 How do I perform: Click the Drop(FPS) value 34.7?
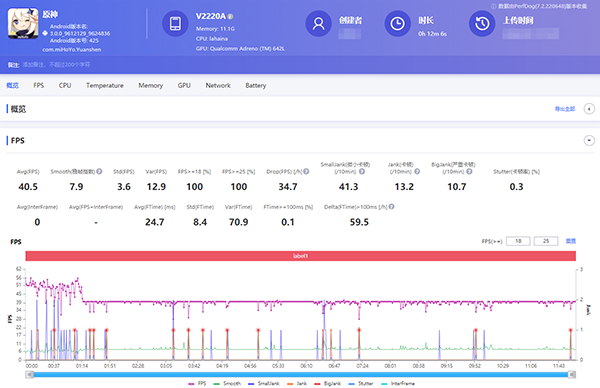point(288,187)
